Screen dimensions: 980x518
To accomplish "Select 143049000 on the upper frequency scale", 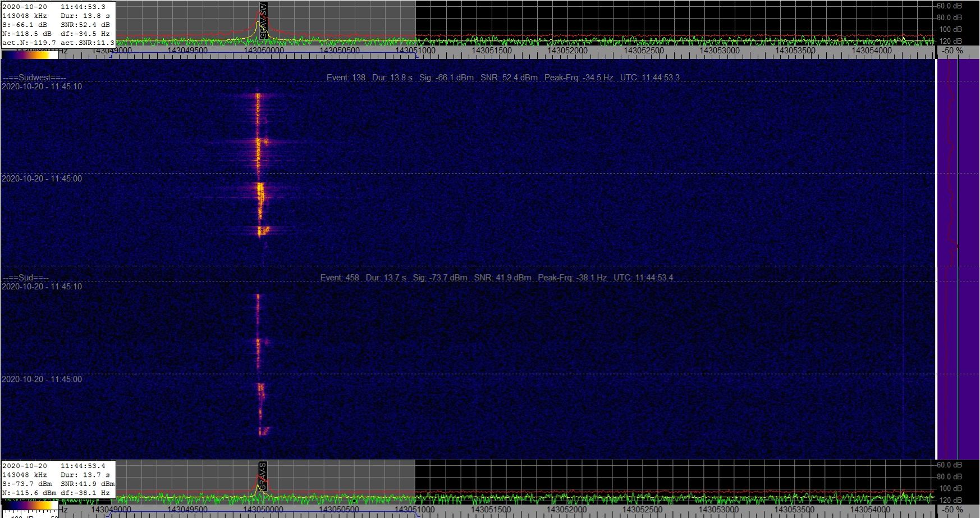I will (x=112, y=51).
